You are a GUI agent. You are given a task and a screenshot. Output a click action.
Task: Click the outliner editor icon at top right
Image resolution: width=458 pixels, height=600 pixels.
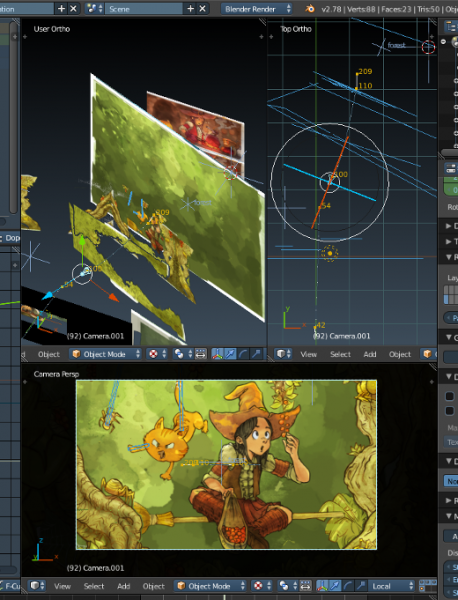click(x=450, y=26)
